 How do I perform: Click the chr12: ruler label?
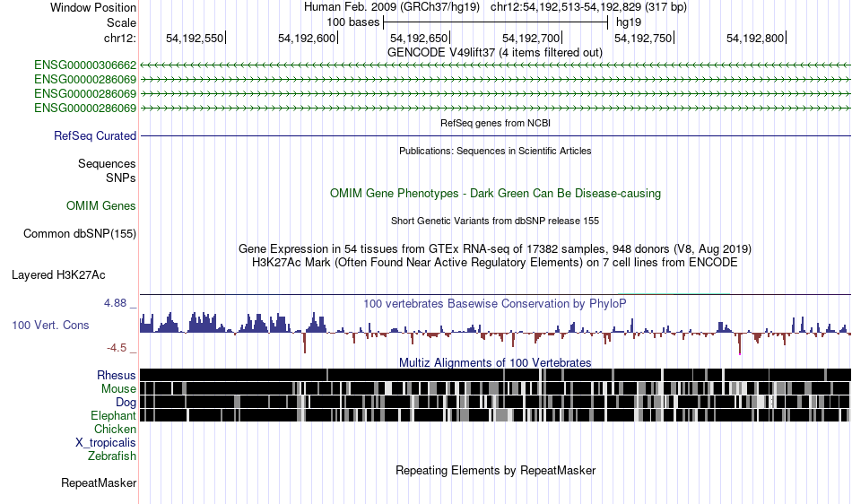tap(120, 38)
